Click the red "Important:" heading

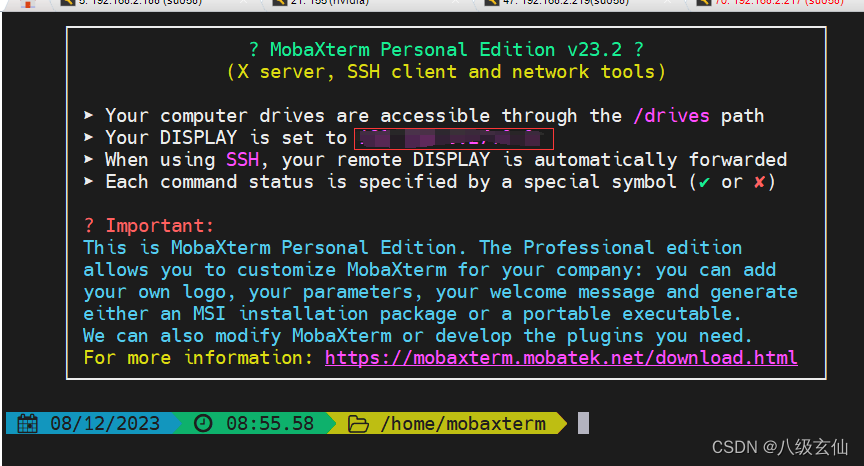click(x=148, y=226)
